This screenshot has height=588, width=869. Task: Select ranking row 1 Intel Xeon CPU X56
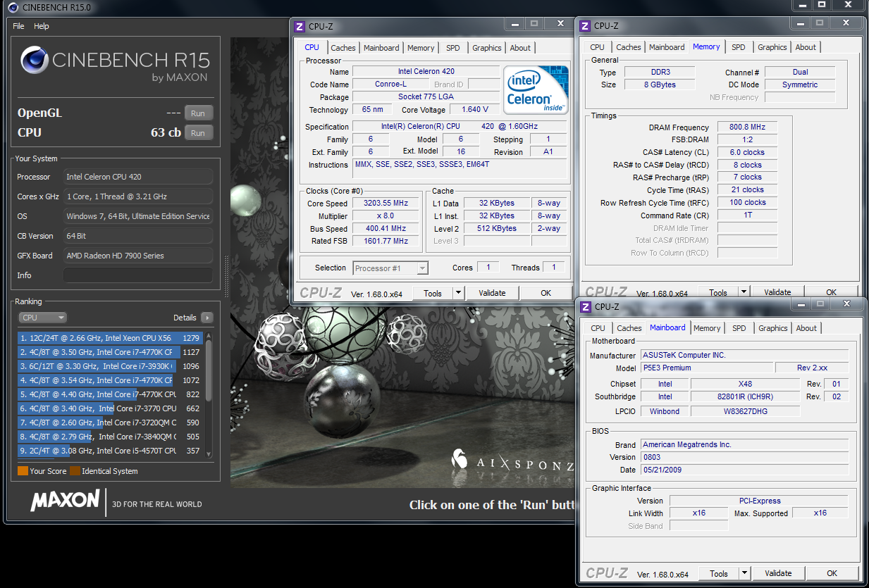click(x=111, y=338)
